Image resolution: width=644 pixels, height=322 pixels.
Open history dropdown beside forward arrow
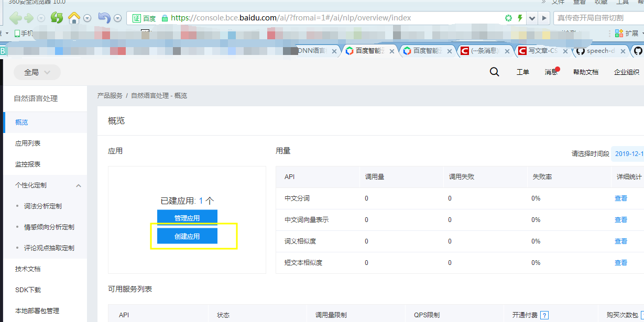pyautogui.click(x=41, y=18)
